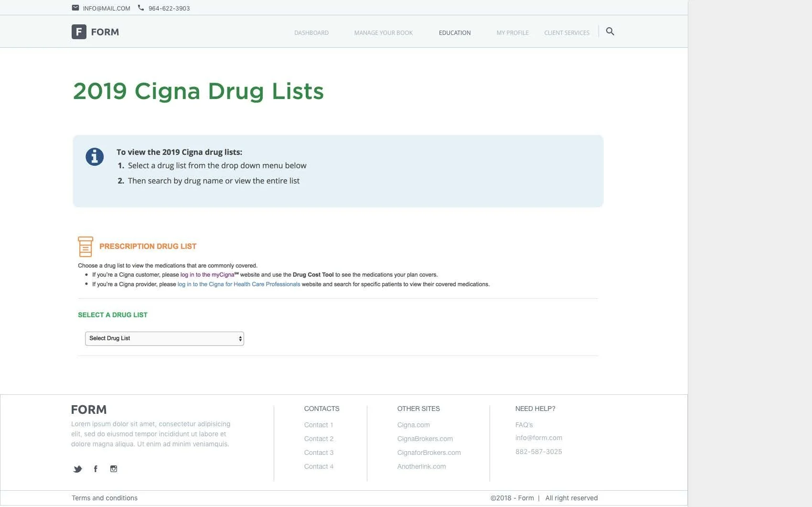The image size is (812, 507).
Task: Click the 'Lorem ipsum dolor sit amet' footer paragraph
Action: pyautogui.click(x=150, y=434)
